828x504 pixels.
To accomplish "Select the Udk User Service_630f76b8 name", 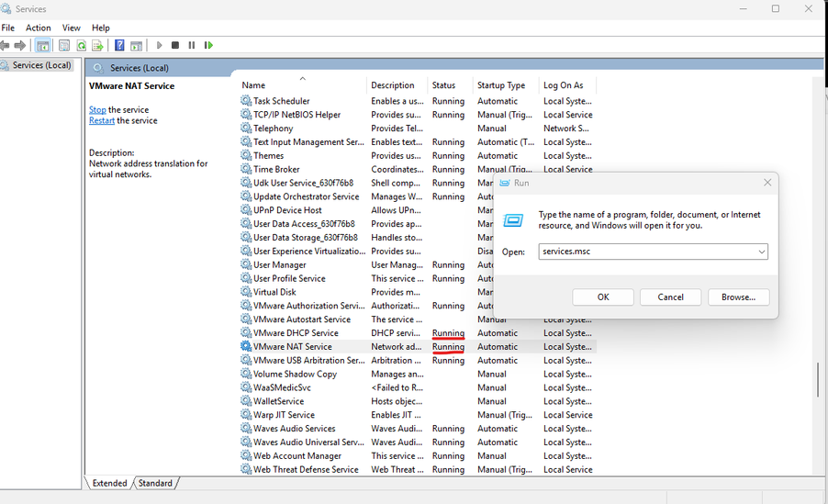I will point(303,183).
